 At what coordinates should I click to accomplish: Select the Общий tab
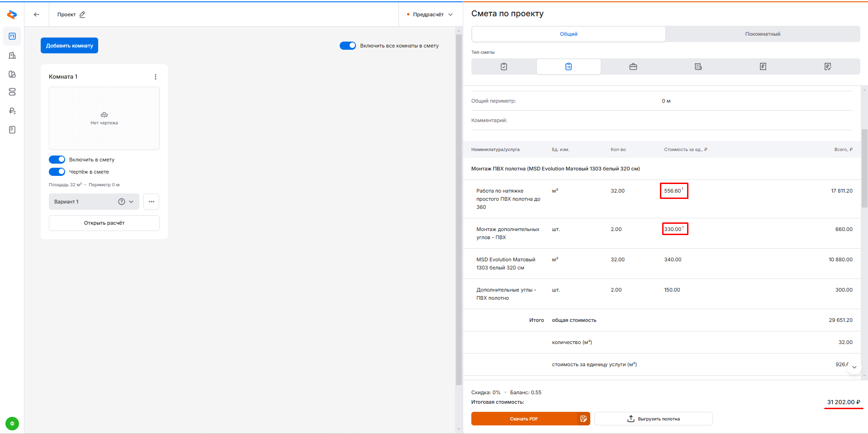569,34
